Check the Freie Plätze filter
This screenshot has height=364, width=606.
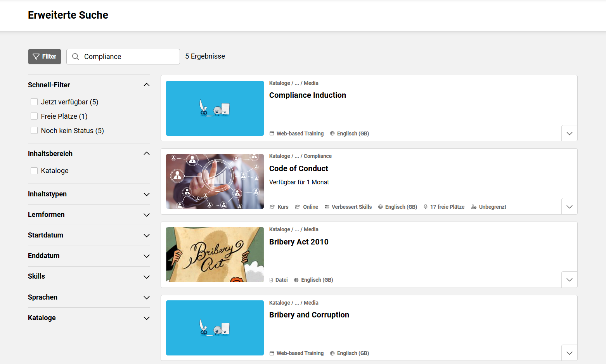pos(34,116)
